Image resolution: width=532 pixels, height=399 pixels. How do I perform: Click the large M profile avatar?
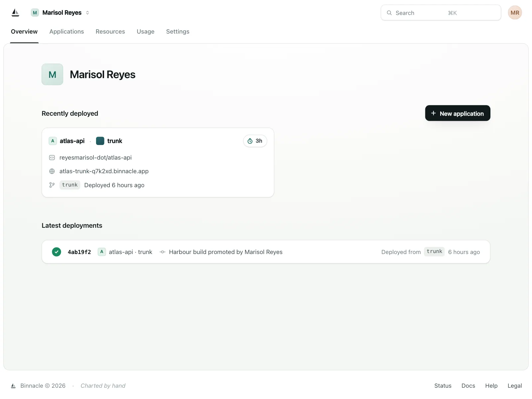pos(52,74)
